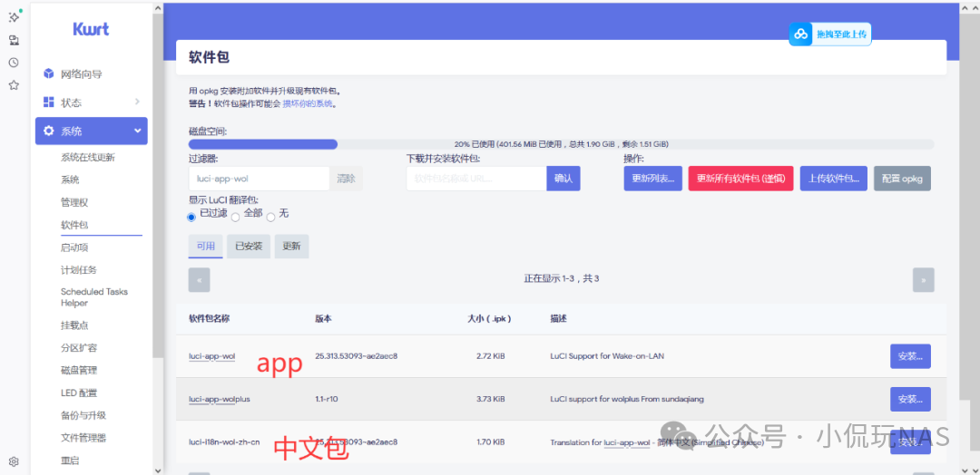Open 计划任务 menu item
This screenshot has height=475, width=980.
79,269
